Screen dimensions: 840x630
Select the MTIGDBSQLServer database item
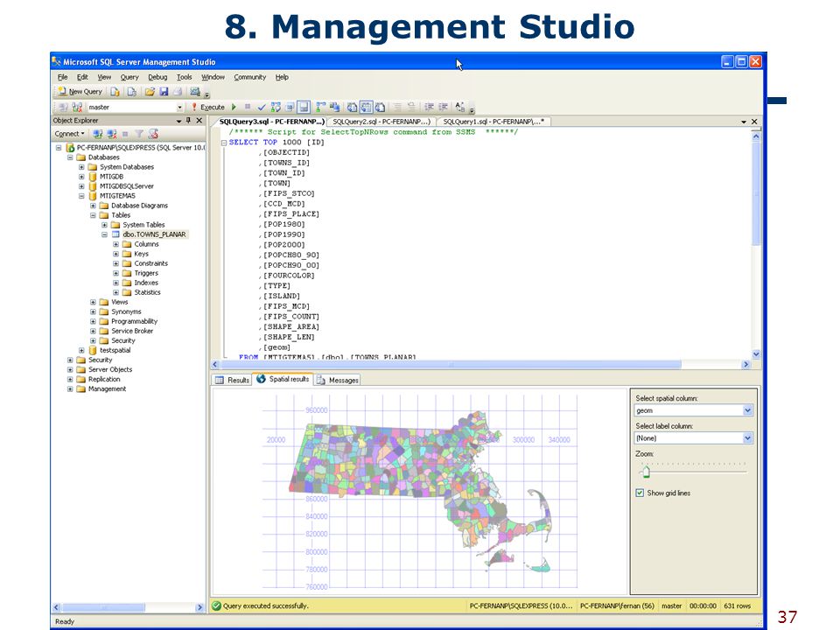126,186
